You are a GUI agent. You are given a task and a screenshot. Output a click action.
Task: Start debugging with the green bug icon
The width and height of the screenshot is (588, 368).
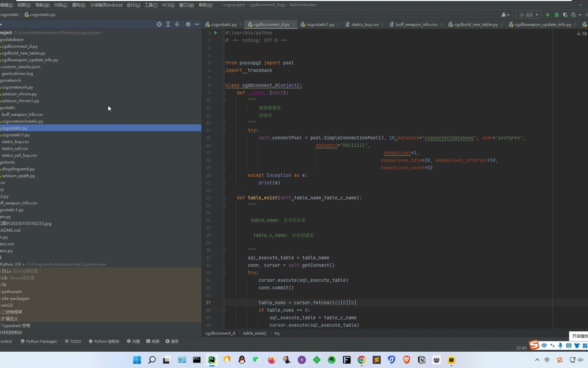click(x=557, y=15)
